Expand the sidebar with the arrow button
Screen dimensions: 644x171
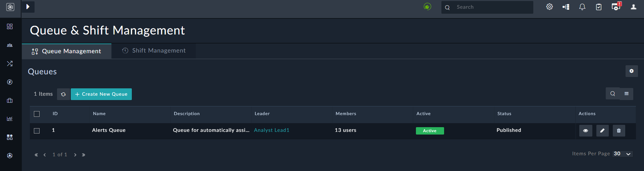coord(28,7)
